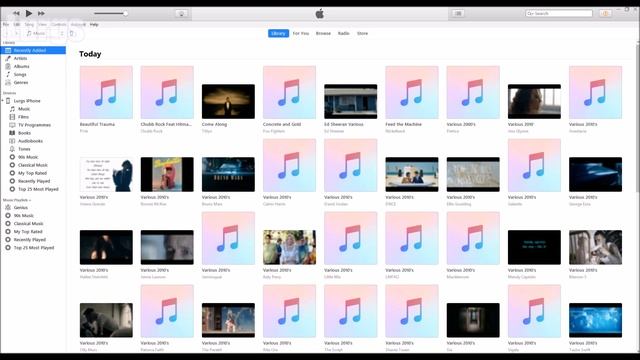Image resolution: width=640 pixels, height=360 pixels.
Task: Switch to the Radio tab
Action: [x=344, y=33]
